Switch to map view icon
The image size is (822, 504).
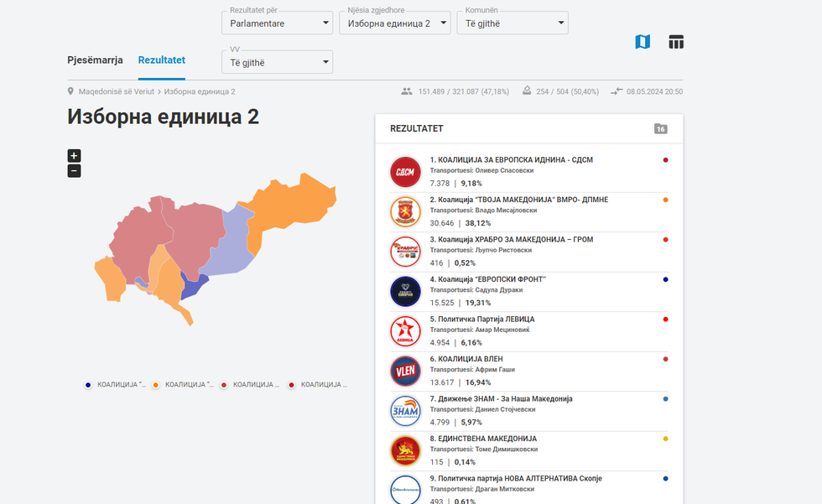[x=643, y=42]
